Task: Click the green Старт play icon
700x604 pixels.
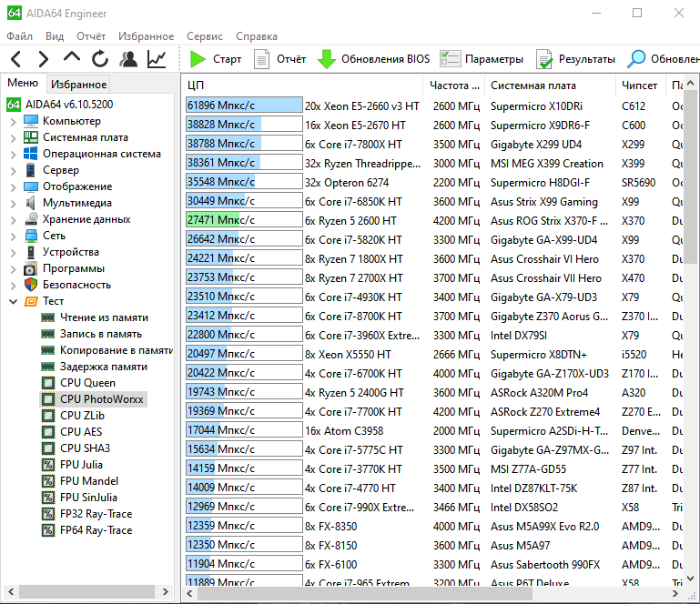Action: (x=197, y=59)
